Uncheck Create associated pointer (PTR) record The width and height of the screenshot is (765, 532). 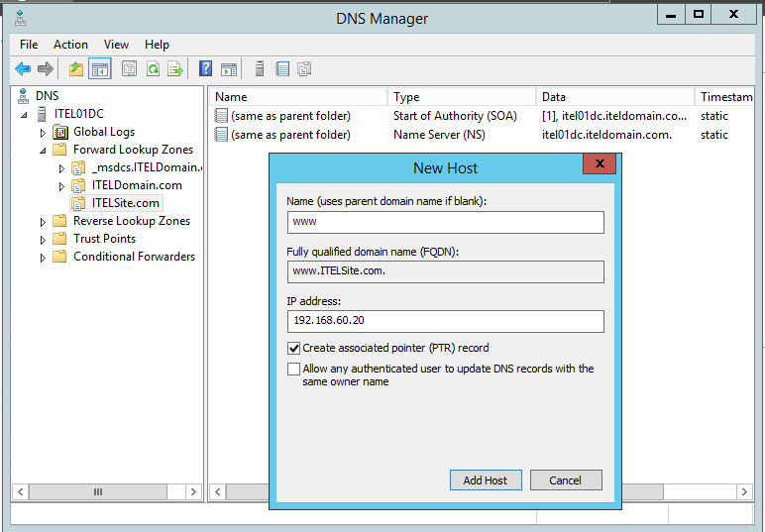click(293, 348)
